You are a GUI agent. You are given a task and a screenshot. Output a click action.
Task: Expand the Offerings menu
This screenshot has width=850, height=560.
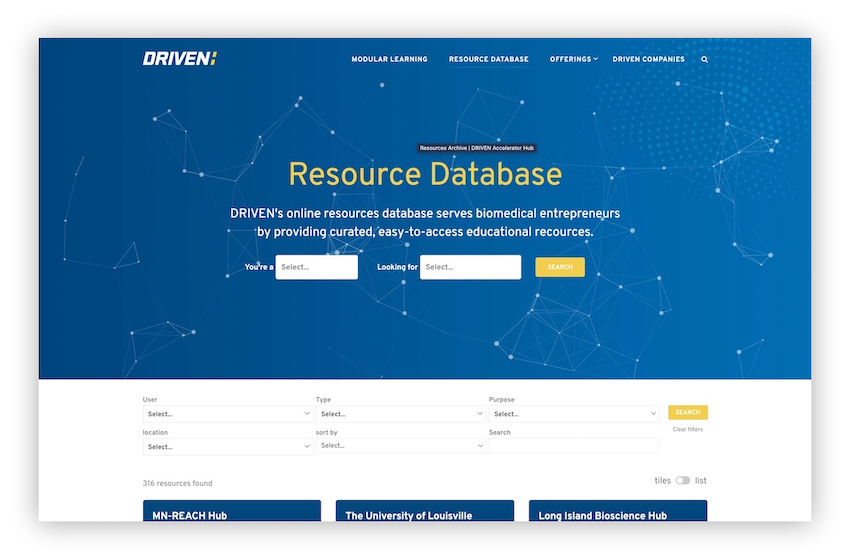click(x=574, y=59)
